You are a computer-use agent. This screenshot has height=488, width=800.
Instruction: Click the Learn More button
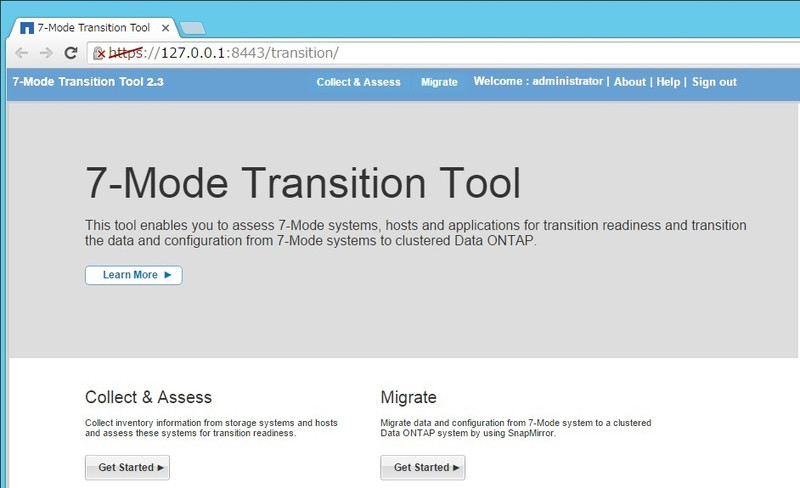click(134, 275)
